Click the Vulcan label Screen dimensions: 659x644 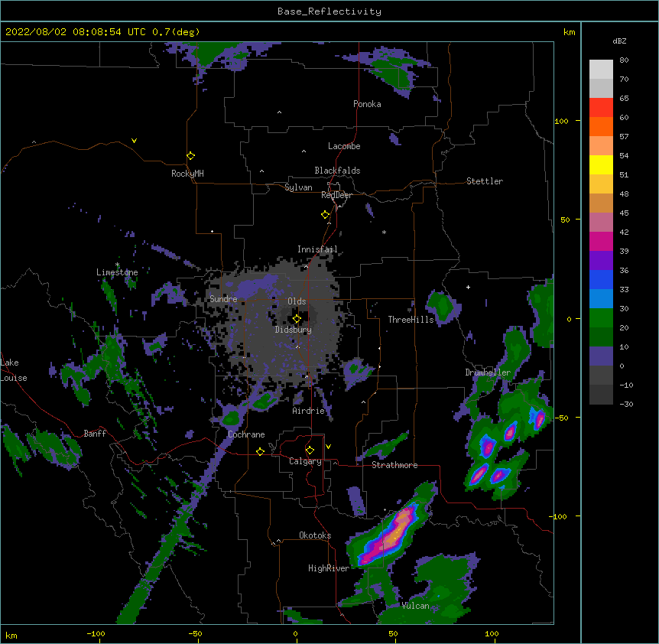pos(415,606)
